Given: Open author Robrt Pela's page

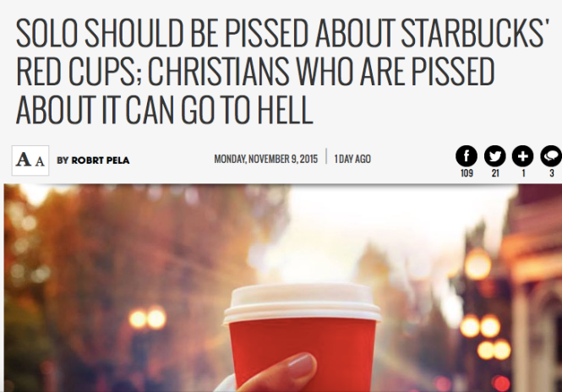Looking at the screenshot, I should tap(101, 161).
